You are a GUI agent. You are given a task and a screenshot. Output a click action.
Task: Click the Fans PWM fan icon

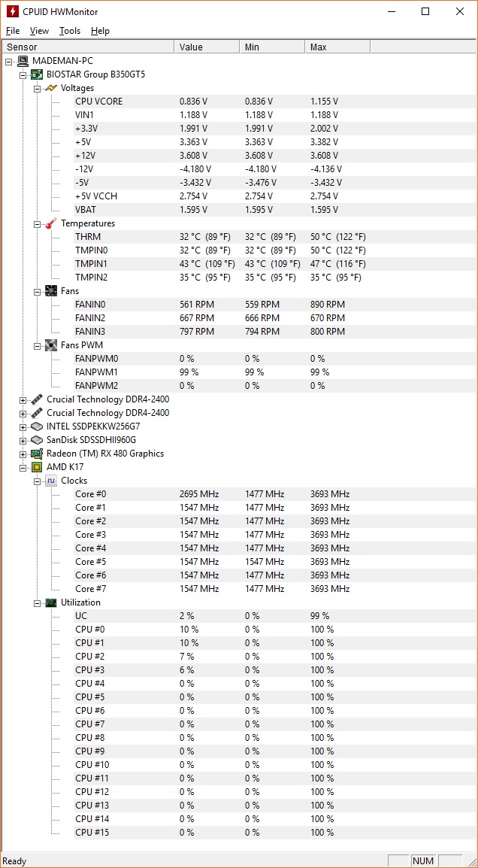coord(51,345)
